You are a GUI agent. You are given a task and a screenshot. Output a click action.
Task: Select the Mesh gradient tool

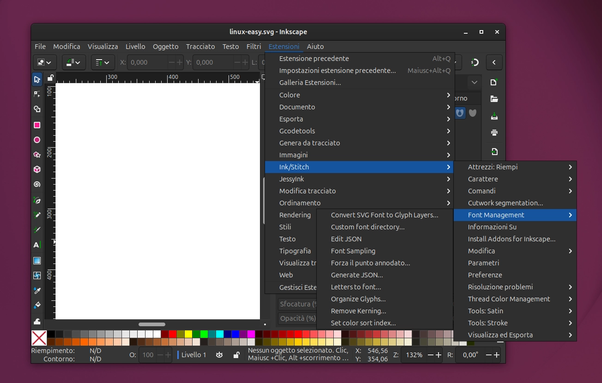pyautogui.click(x=37, y=276)
